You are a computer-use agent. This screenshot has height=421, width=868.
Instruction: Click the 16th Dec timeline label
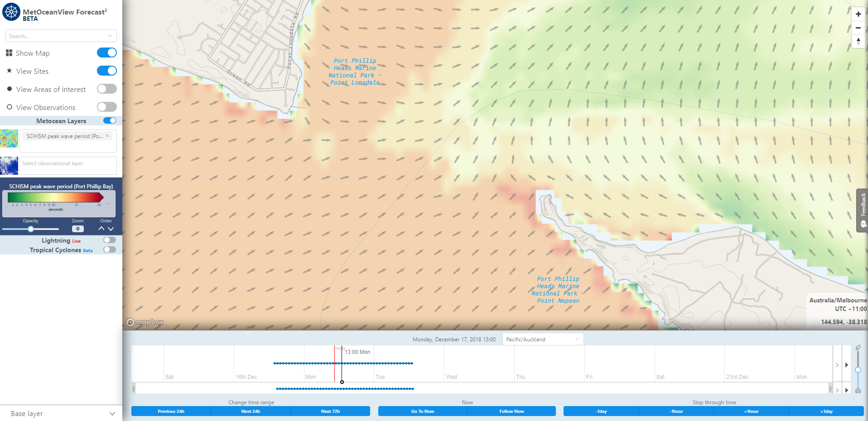[246, 377]
